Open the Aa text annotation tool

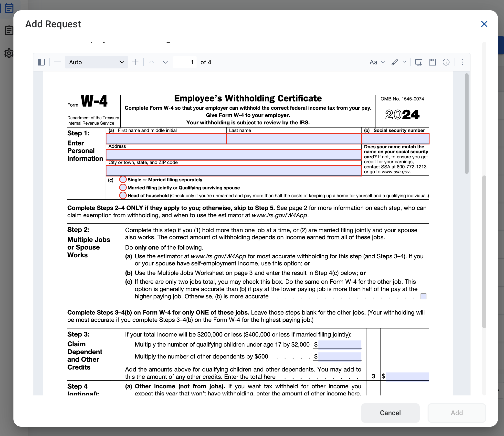[x=373, y=62]
